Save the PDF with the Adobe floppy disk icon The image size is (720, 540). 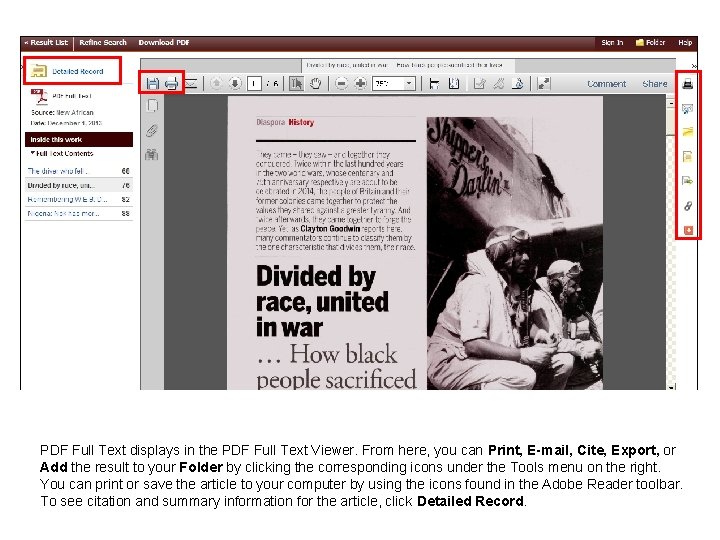click(152, 84)
